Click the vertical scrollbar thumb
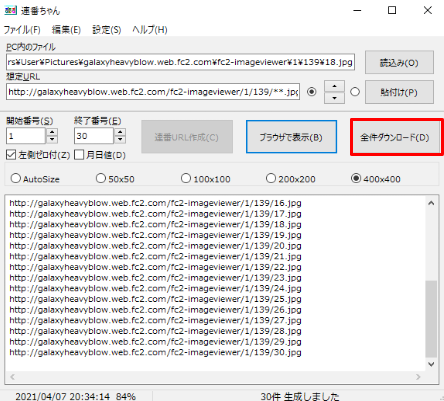Viewport: 444px width, 401px height. click(x=431, y=319)
